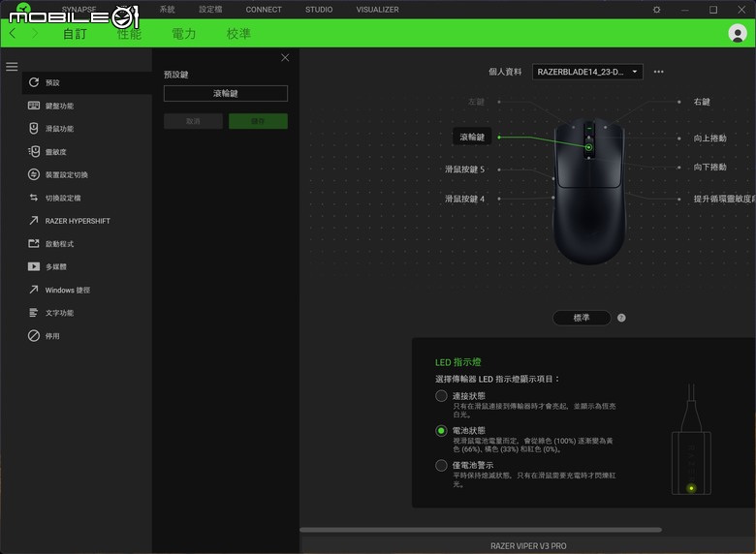
Task: Select 啟動程式 launch program icon
Action: click(x=34, y=243)
